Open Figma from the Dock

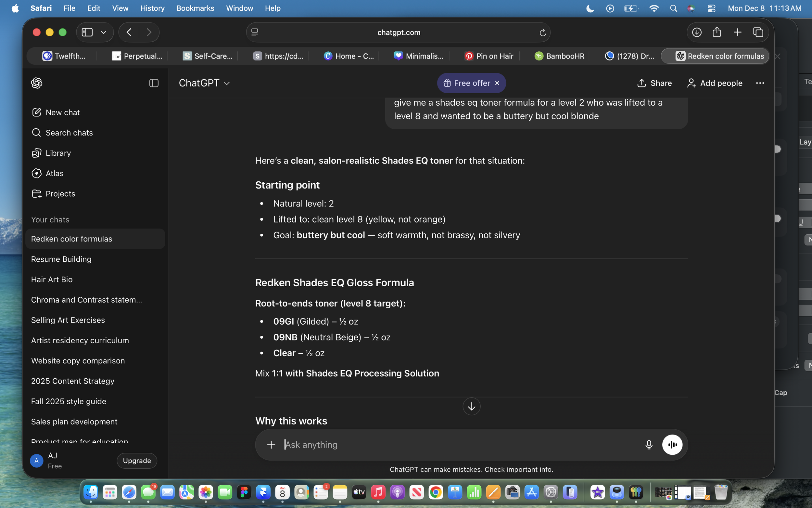coord(244,492)
